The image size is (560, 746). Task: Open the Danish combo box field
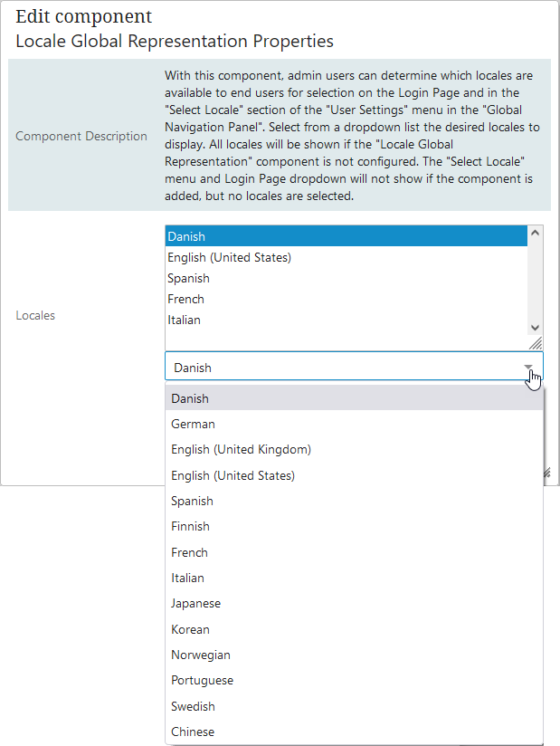pyautogui.click(x=354, y=366)
